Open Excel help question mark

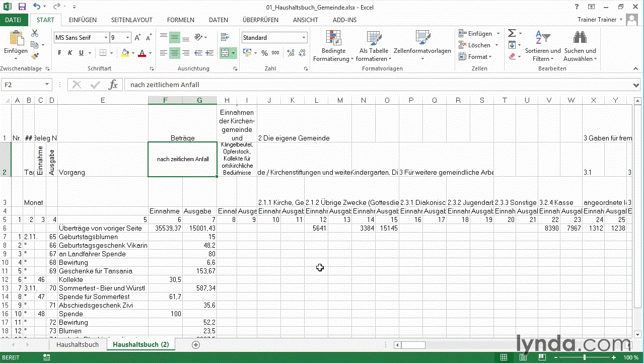tap(577, 7)
